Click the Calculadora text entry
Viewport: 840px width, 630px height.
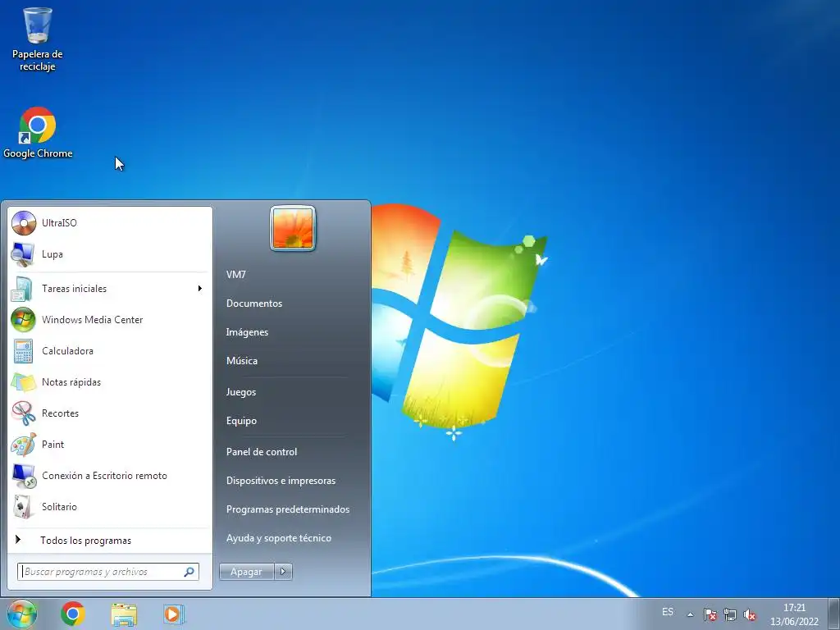point(67,351)
